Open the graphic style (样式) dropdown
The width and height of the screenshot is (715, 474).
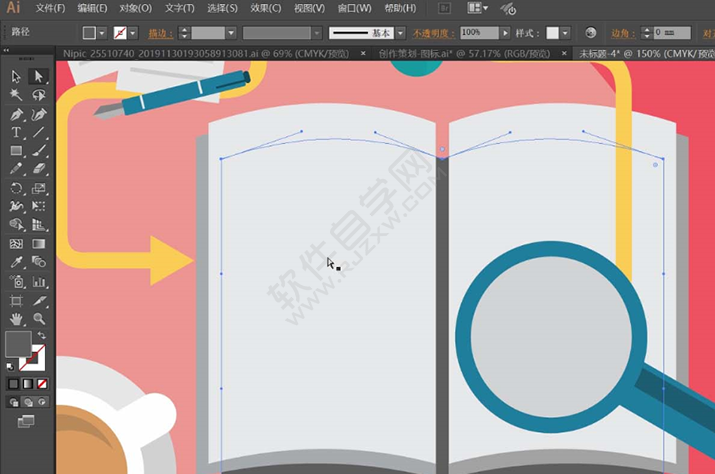[567, 33]
